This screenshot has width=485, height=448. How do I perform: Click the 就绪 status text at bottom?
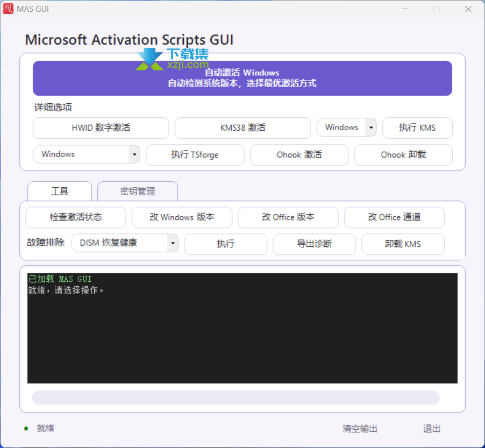coord(46,428)
